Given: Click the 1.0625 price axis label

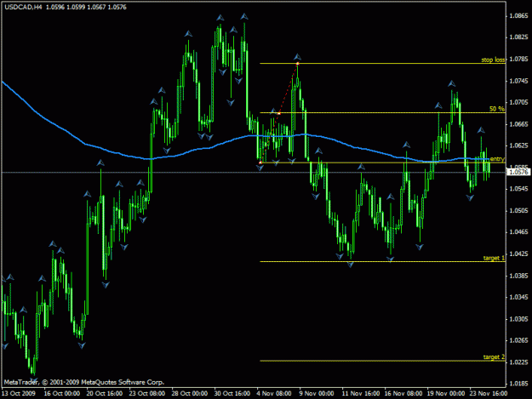Looking at the screenshot, I should click(x=518, y=145).
